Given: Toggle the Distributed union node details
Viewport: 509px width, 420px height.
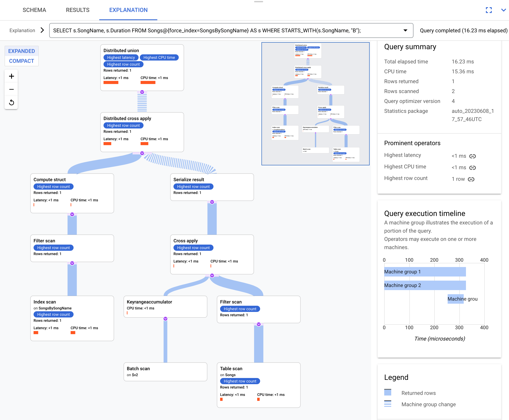Looking at the screenshot, I should coord(141,91).
